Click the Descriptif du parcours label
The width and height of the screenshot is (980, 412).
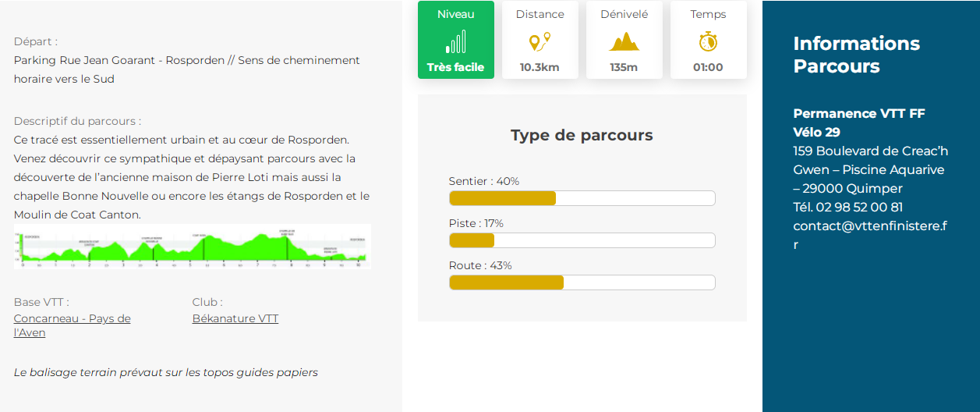point(77,121)
